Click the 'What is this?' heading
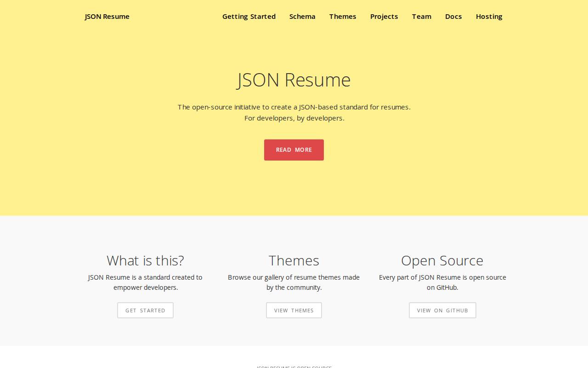588x368 pixels. [145, 260]
